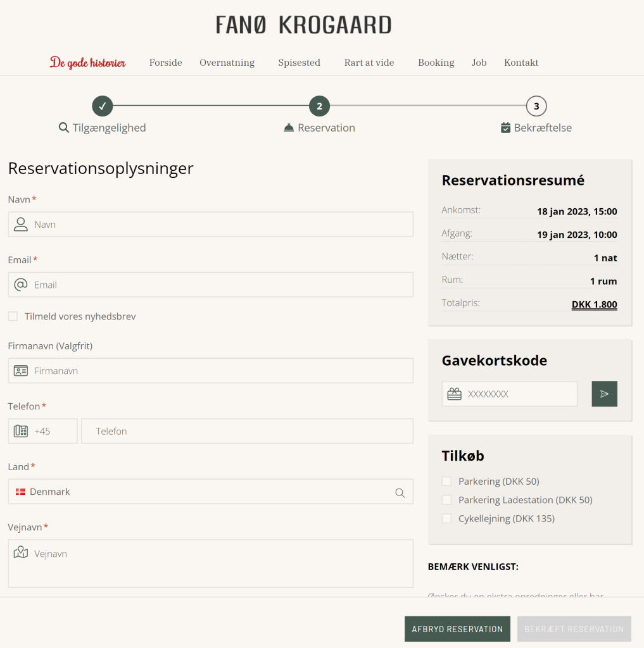Open the Land country dropdown search icon

tap(400, 492)
